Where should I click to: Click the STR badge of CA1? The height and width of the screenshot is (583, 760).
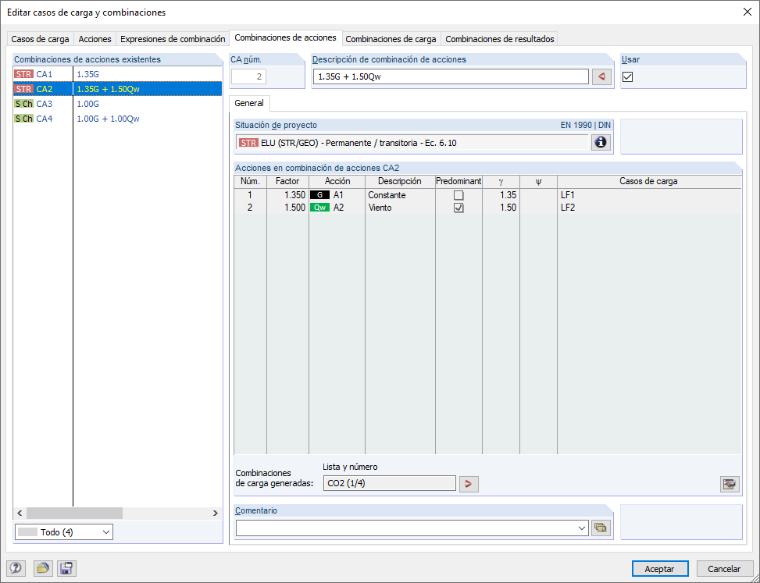(23, 74)
